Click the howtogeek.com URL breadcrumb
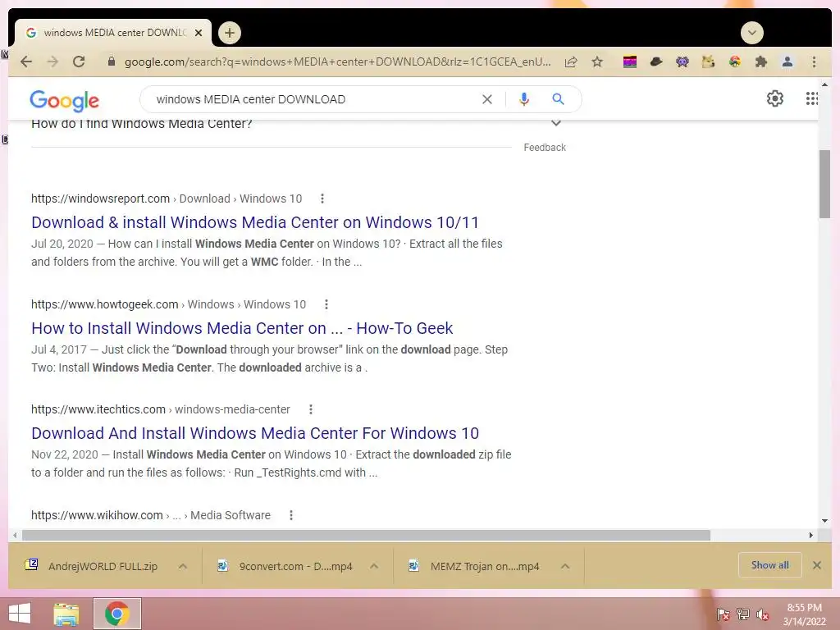 [x=168, y=304]
